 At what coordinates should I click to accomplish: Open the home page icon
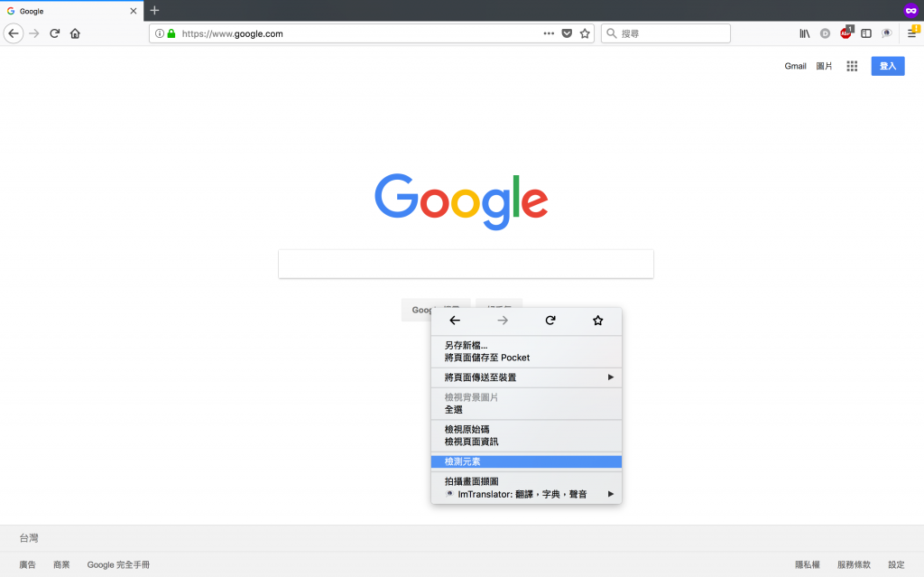(x=75, y=33)
